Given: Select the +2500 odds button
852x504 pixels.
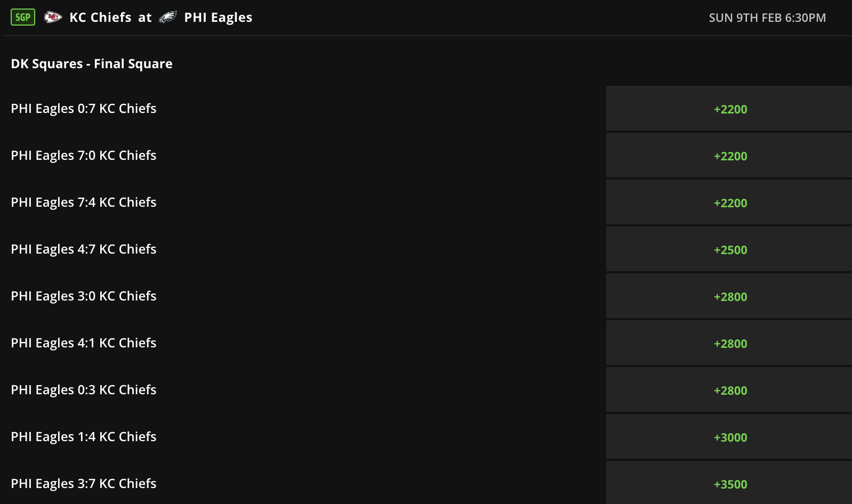Looking at the screenshot, I should click(x=729, y=250).
